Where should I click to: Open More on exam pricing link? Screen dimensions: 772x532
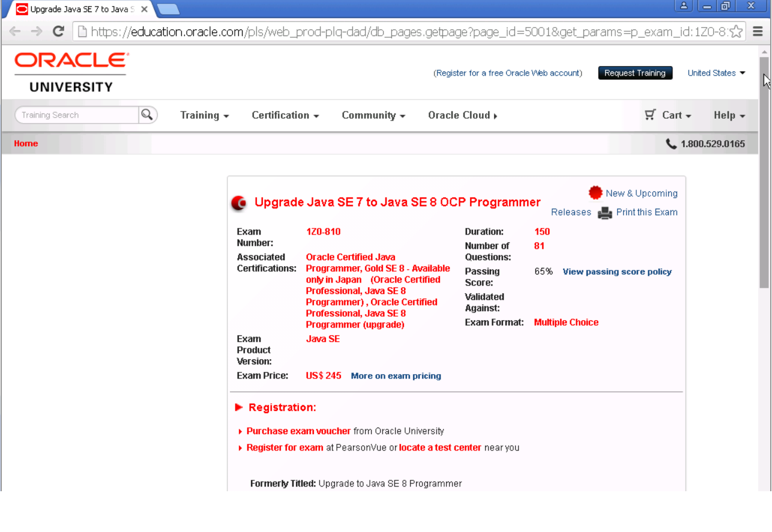pyautogui.click(x=396, y=376)
